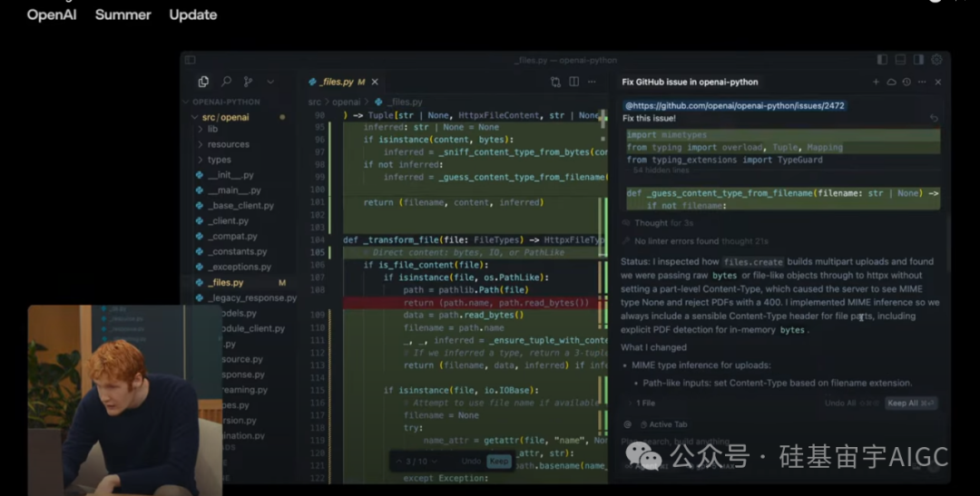
Task: Go to next change after 3 / 10
Action: coord(435,461)
